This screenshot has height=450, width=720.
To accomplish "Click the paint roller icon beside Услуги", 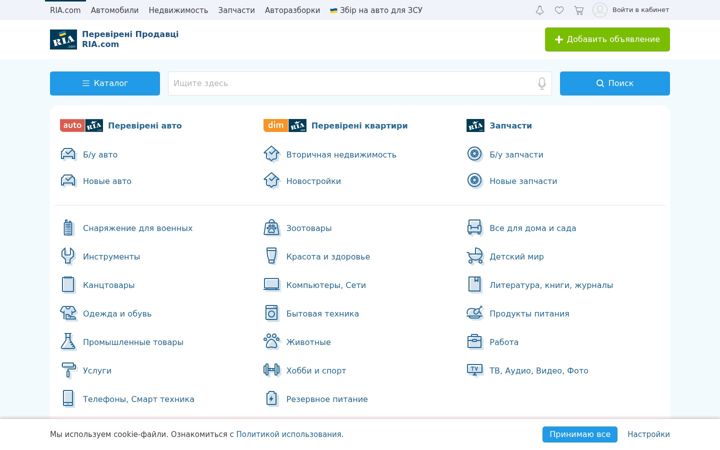I will 68,370.
